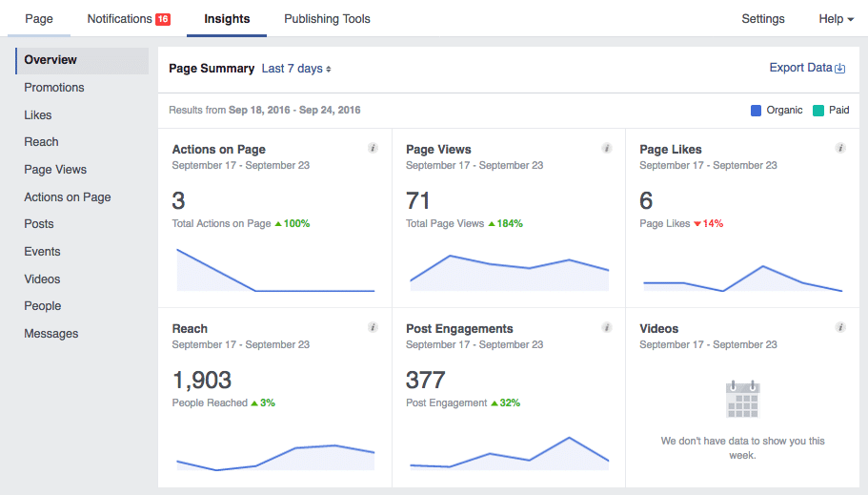Click the blue Organic legend swatch
Image resolution: width=868 pixels, height=495 pixels.
pyautogui.click(x=756, y=111)
